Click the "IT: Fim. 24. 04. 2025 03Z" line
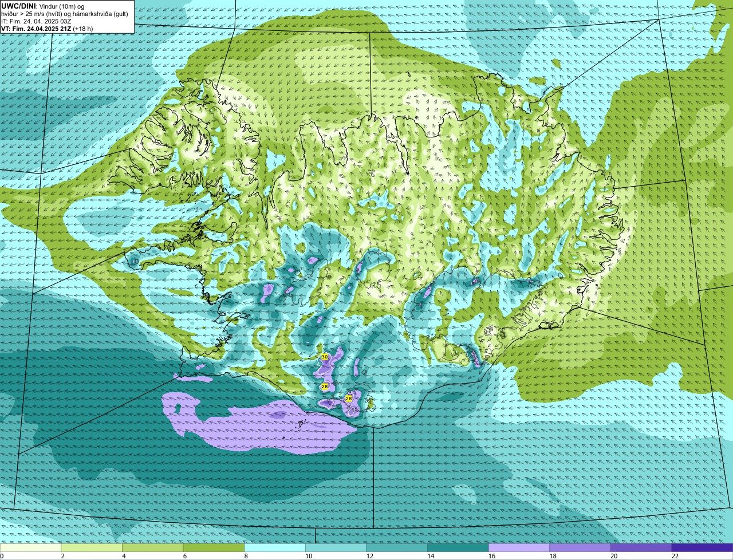This screenshot has height=560, width=733. [36, 21]
